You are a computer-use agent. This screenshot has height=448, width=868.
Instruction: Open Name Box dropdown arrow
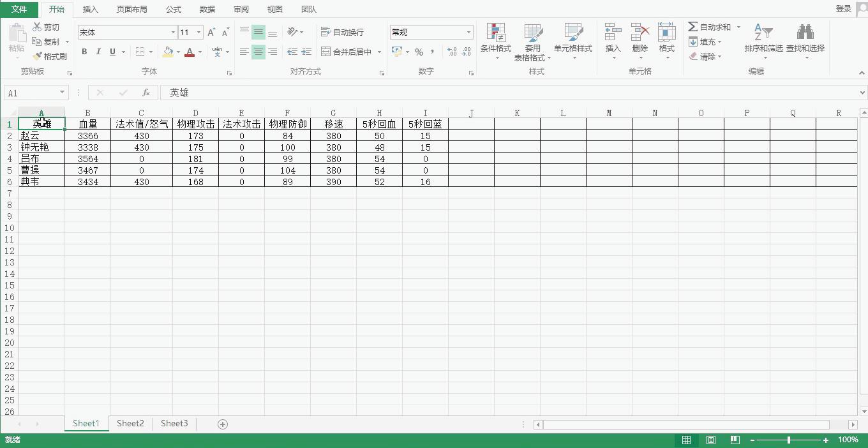click(x=62, y=93)
